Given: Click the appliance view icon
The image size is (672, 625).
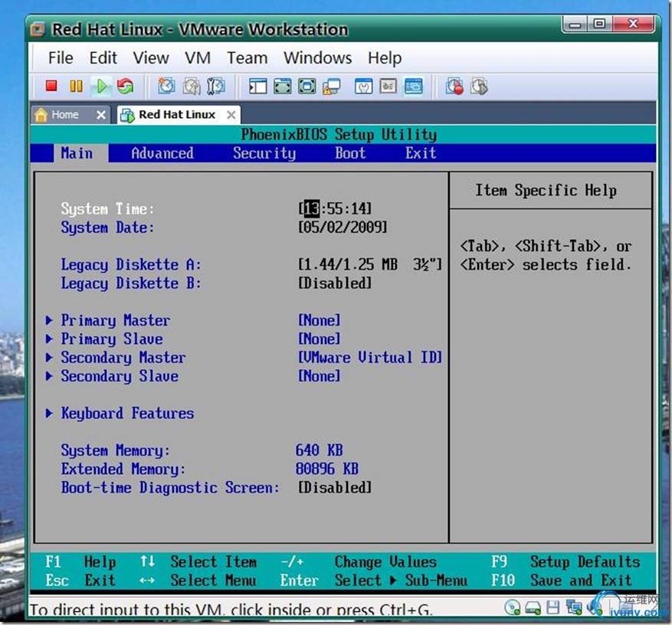Looking at the screenshot, I should (388, 86).
